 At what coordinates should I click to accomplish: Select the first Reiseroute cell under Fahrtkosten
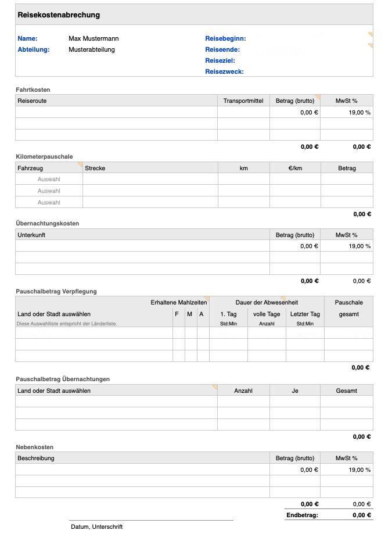(x=116, y=112)
